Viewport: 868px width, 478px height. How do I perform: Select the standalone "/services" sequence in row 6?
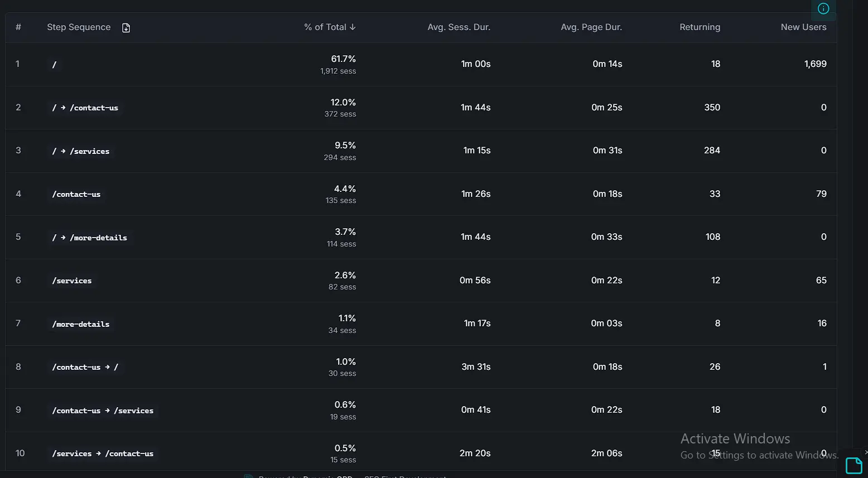point(72,281)
